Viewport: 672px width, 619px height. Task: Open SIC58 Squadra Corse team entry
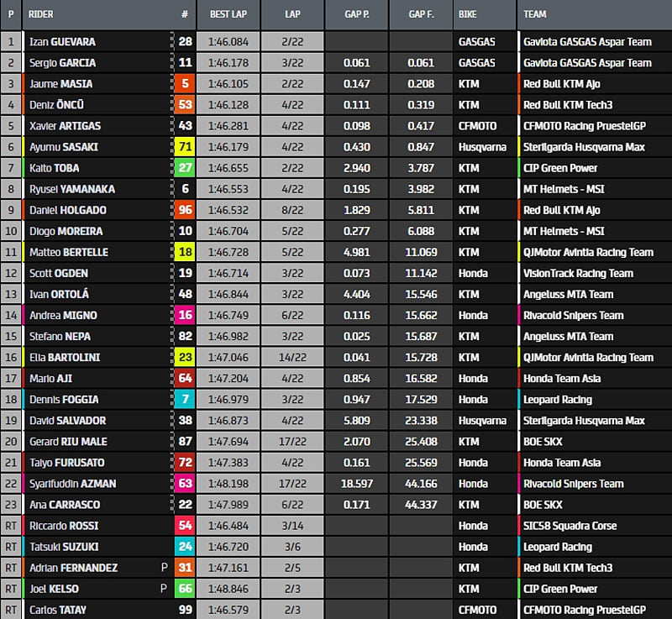click(570, 526)
